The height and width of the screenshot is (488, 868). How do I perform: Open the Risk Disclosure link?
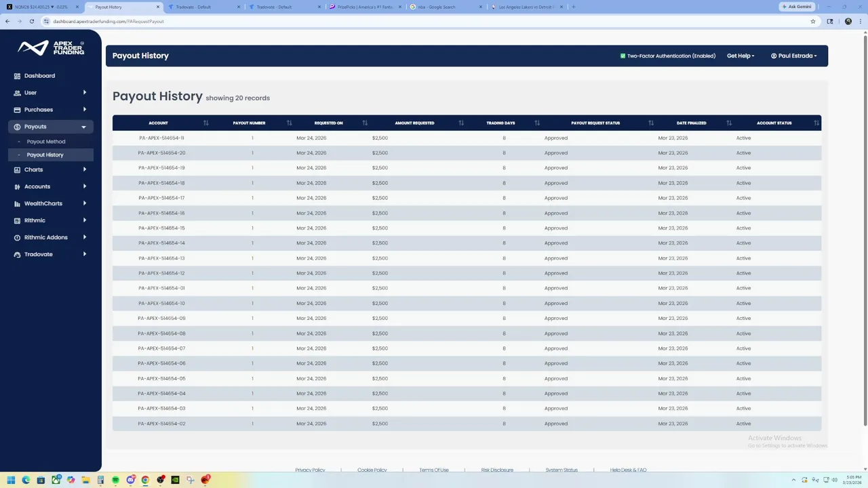(x=497, y=470)
